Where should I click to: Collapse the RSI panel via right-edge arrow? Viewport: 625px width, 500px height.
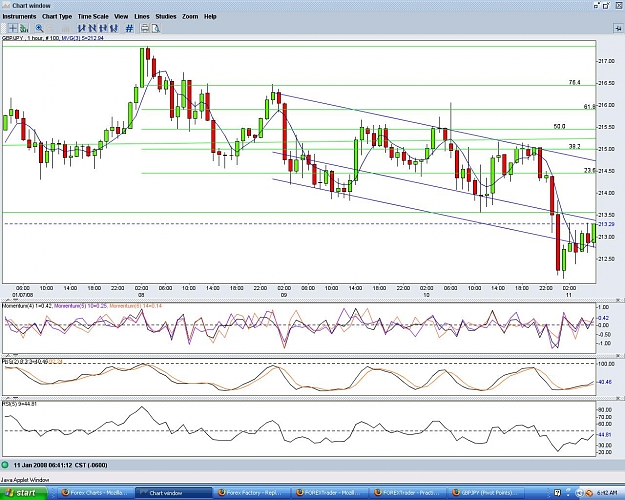619,398
